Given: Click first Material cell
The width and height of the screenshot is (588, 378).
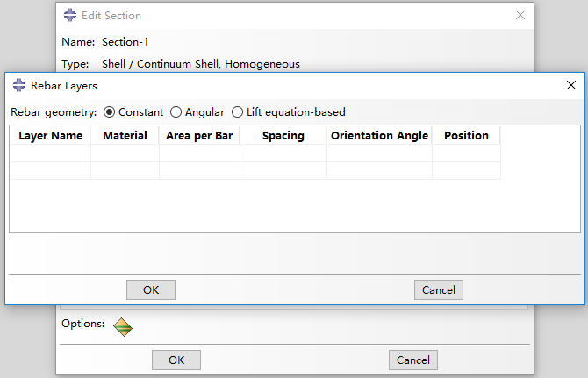Looking at the screenshot, I should tap(125, 153).
